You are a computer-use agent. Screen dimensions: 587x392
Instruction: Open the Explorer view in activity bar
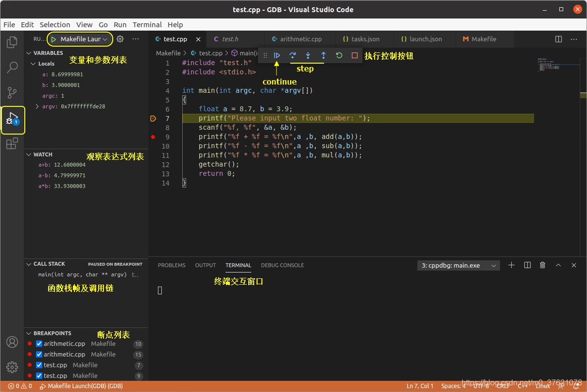12,42
